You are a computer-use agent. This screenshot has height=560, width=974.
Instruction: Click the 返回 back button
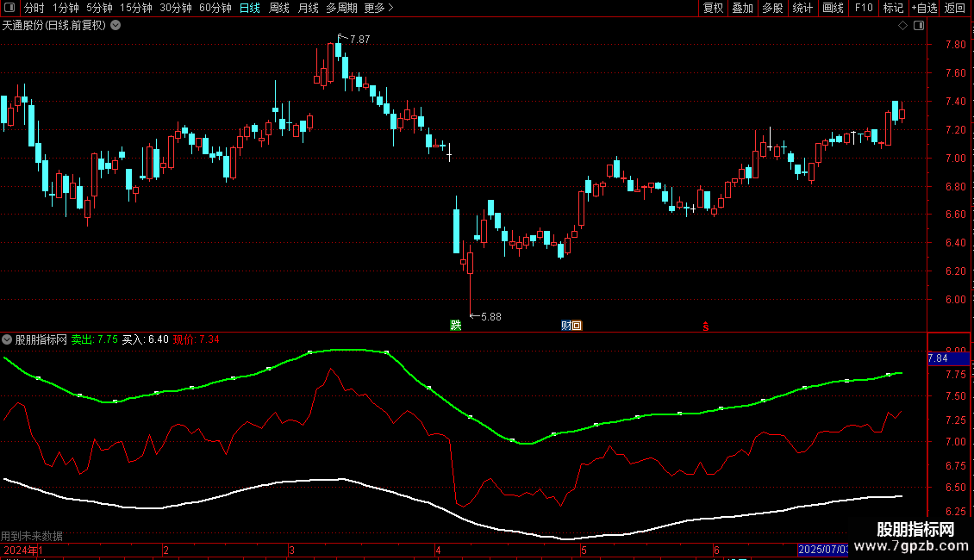[955, 8]
